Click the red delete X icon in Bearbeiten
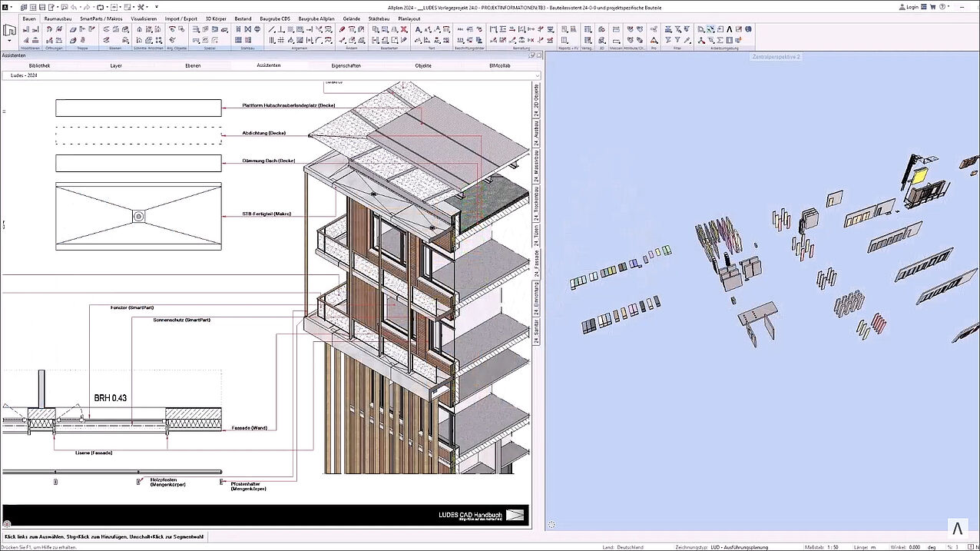 [x=402, y=29]
